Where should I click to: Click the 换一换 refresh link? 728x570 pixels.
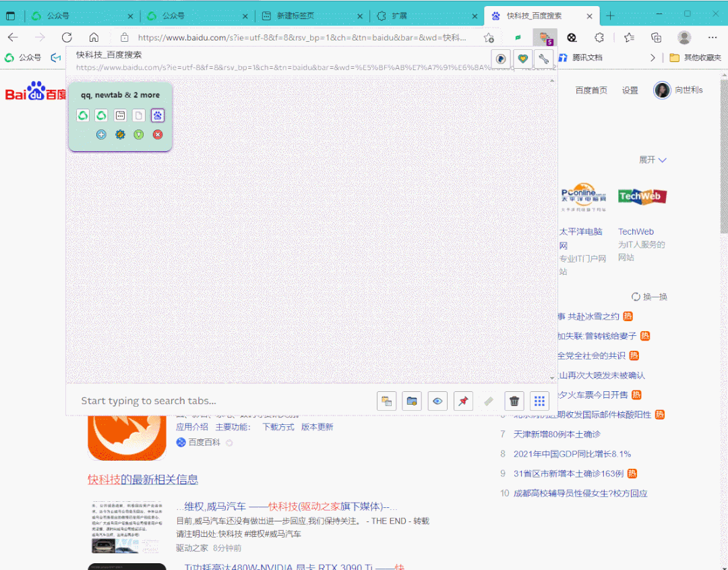coord(649,297)
